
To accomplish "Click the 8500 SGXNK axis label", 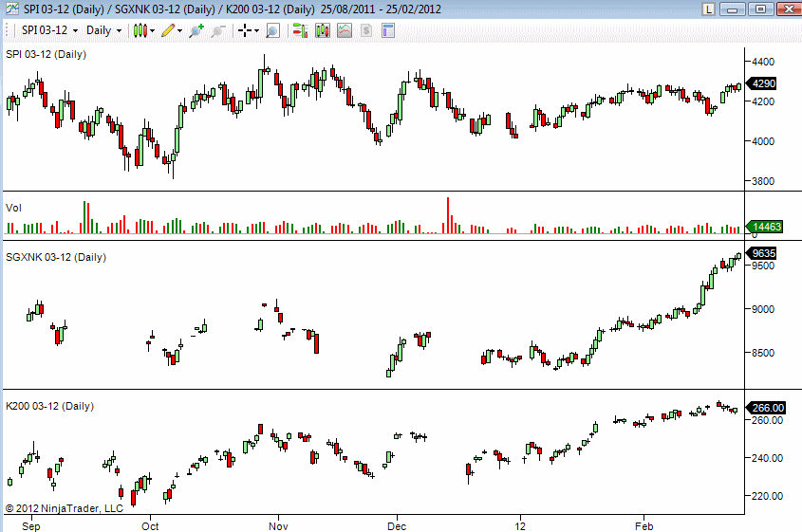I will (x=763, y=353).
